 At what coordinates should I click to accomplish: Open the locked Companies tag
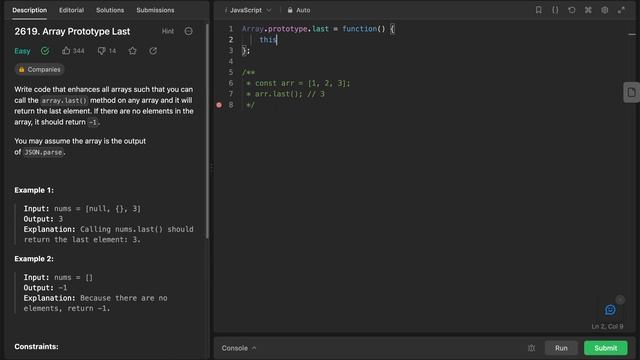(x=40, y=69)
